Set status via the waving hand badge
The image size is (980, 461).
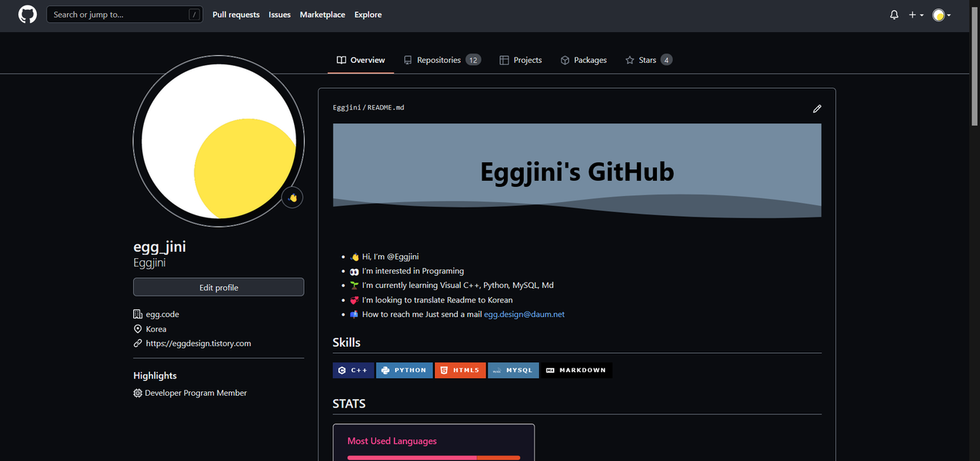tap(292, 198)
